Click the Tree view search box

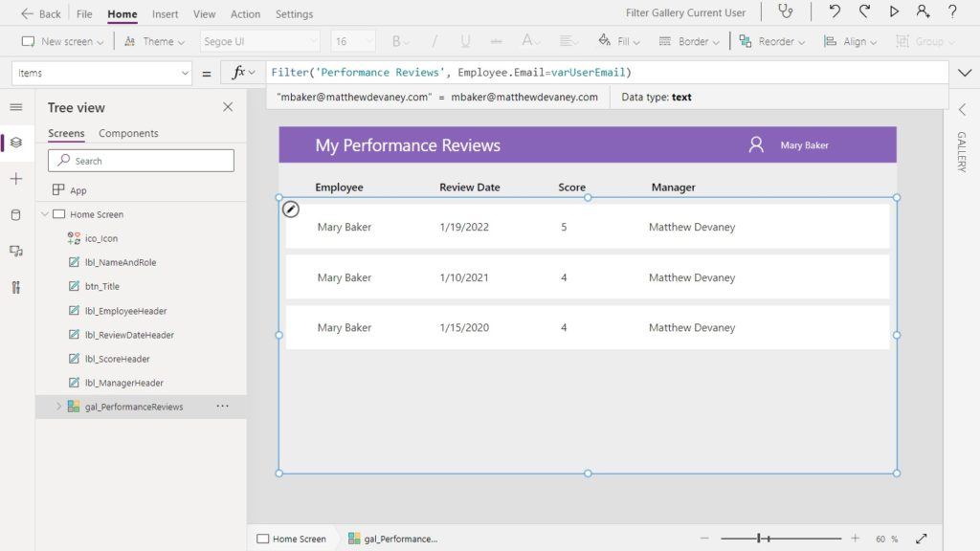(x=142, y=161)
